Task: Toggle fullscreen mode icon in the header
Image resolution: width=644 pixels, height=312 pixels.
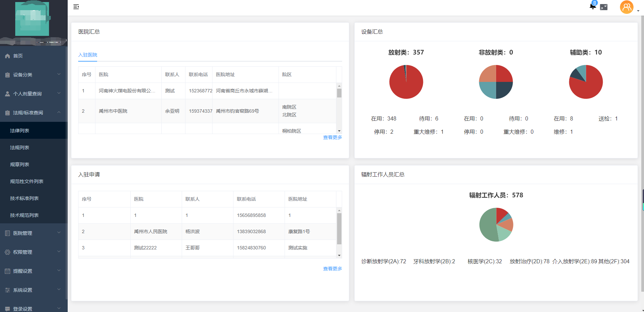Action: pyautogui.click(x=604, y=7)
